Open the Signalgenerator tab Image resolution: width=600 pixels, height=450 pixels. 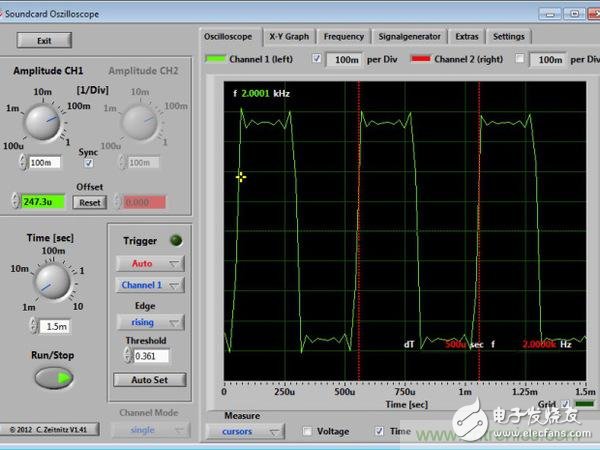[x=409, y=36]
